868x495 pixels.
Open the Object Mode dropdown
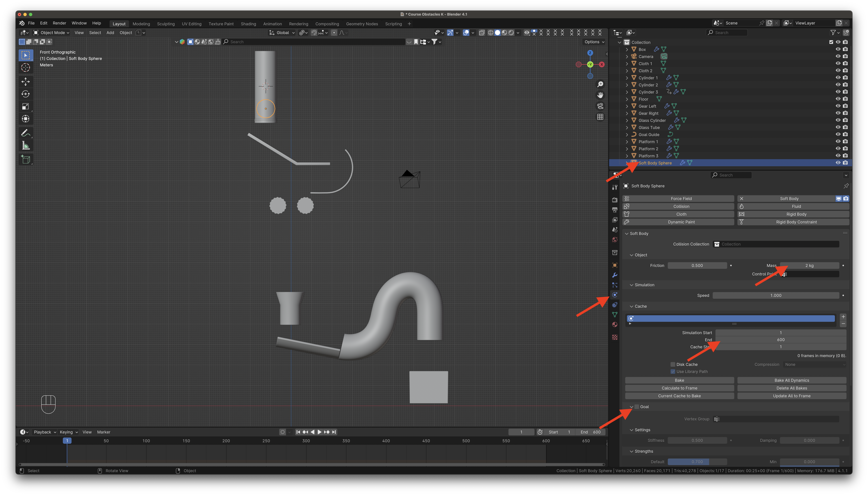pos(51,33)
